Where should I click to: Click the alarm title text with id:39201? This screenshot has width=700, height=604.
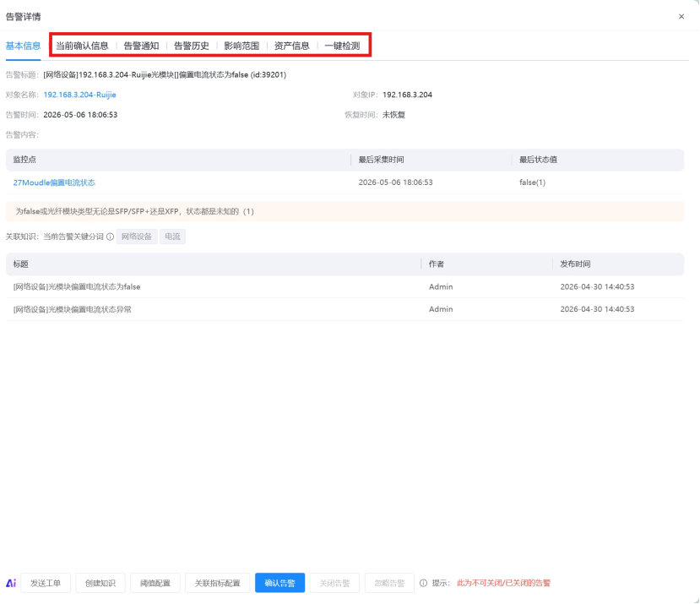(x=165, y=74)
